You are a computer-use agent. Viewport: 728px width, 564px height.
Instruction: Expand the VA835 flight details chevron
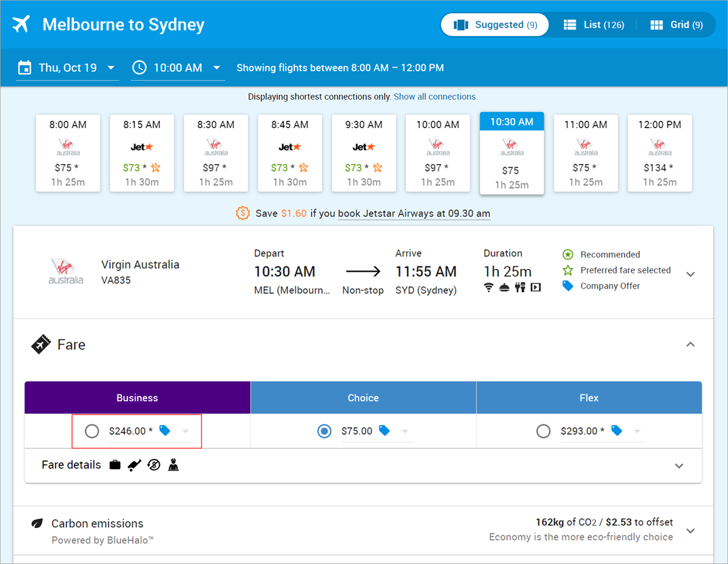click(x=691, y=274)
